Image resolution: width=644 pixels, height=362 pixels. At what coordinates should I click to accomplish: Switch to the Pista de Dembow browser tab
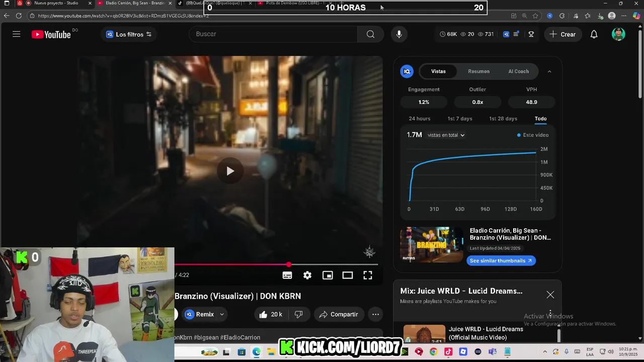tap(296, 3)
